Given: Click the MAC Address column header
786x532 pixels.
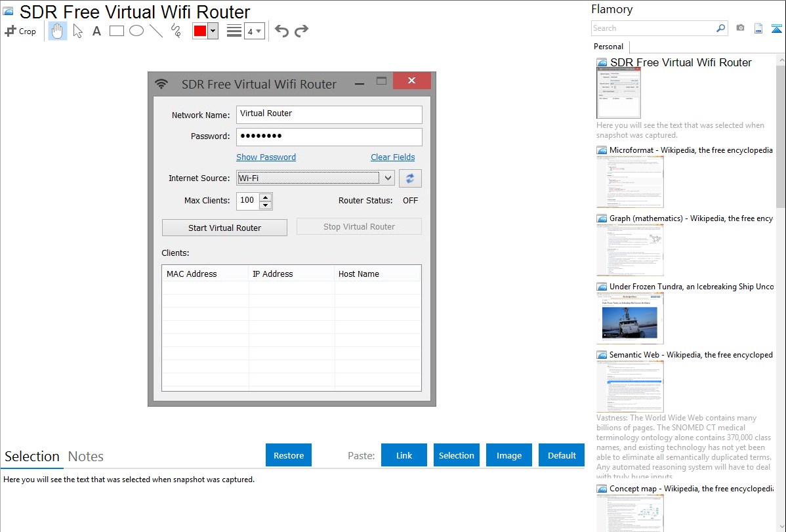Looking at the screenshot, I should coord(205,274).
